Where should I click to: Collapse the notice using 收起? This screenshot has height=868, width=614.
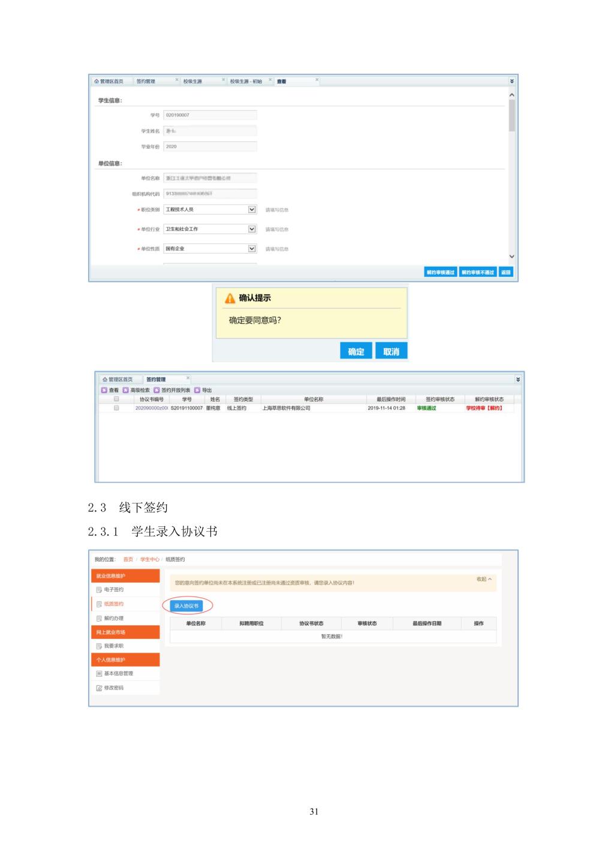click(484, 579)
